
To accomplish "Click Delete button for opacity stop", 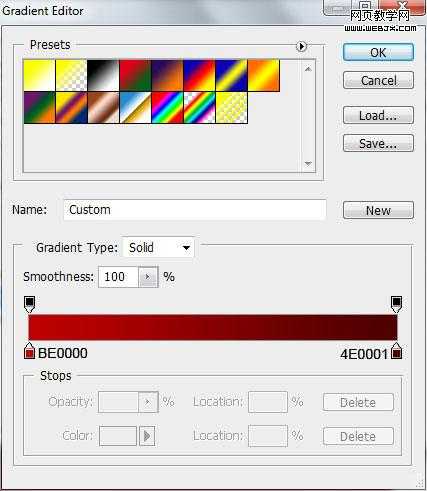I will [358, 402].
